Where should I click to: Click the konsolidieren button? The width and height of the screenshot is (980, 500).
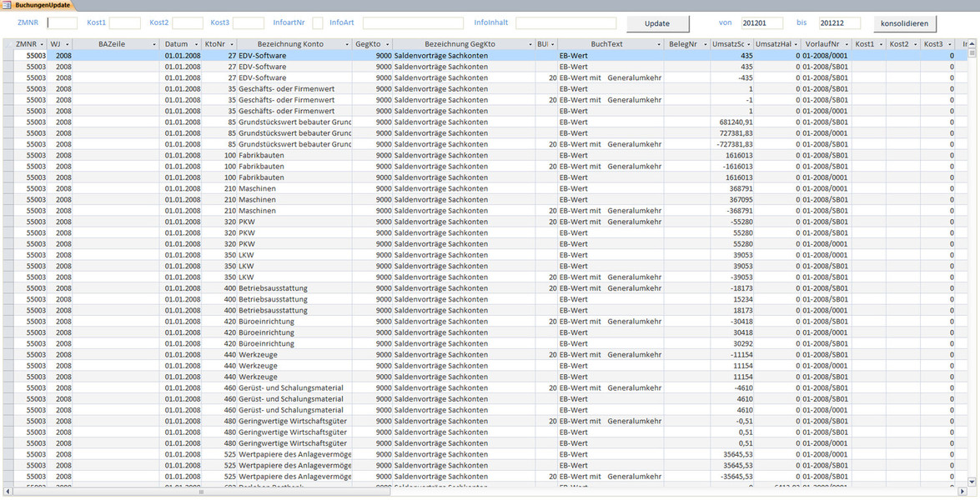click(905, 23)
